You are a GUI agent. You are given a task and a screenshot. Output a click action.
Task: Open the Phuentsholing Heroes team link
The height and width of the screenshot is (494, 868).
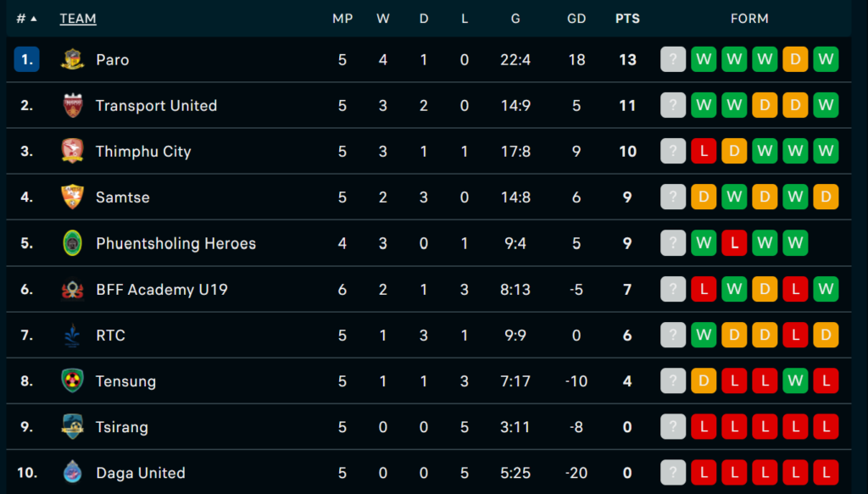[175, 243]
